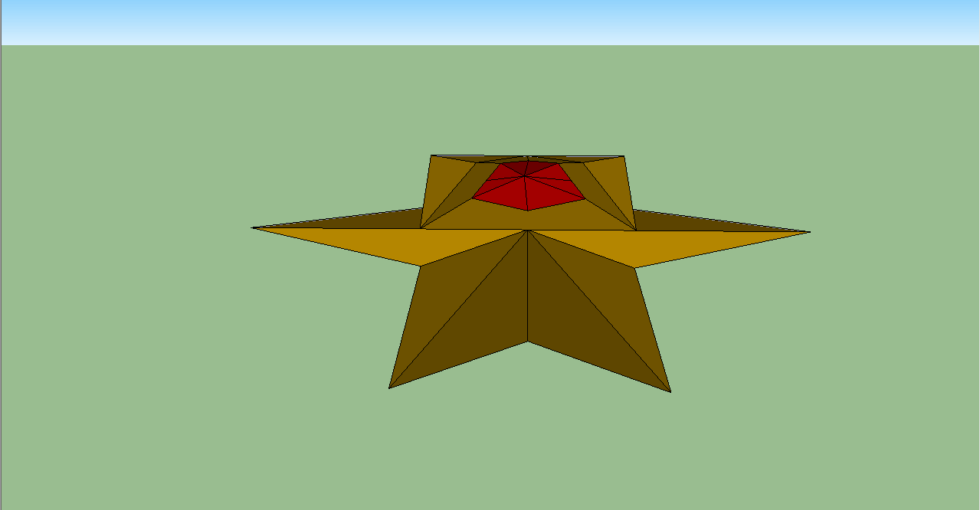Select the dark red upper triangle of the pentagon
The width and height of the screenshot is (980, 510).
527,168
